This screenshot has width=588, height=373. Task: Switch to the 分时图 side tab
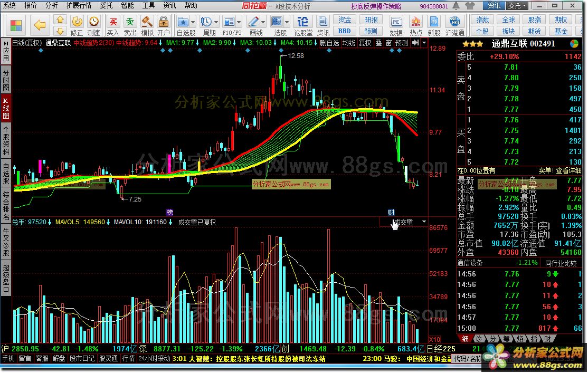click(x=6, y=79)
